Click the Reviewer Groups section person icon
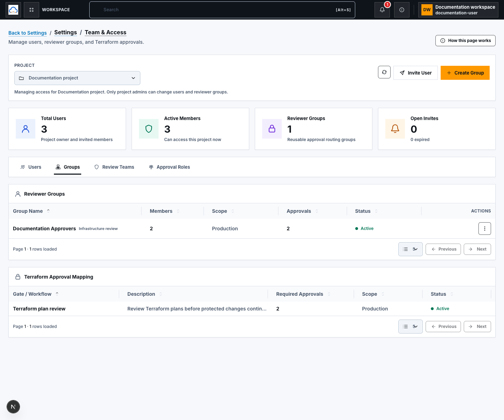 pyautogui.click(x=18, y=194)
